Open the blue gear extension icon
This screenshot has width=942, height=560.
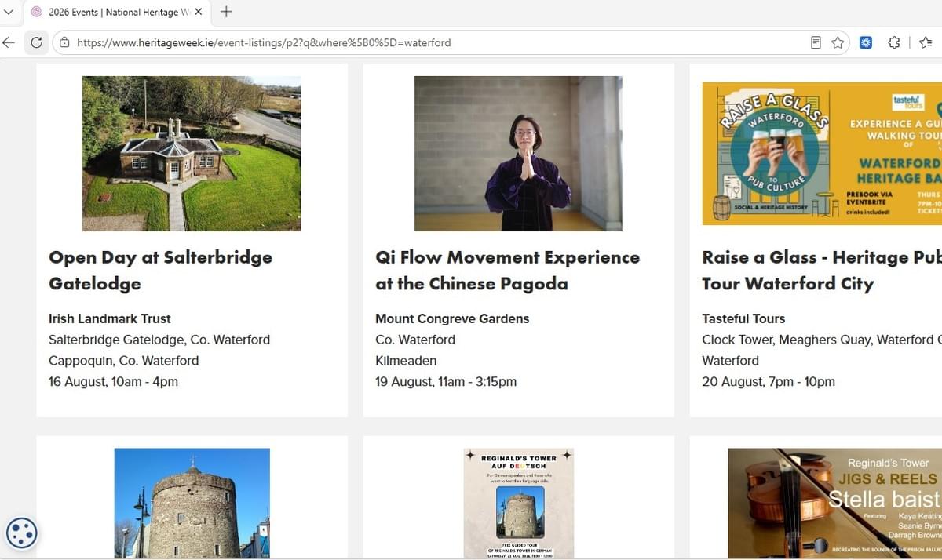866,42
